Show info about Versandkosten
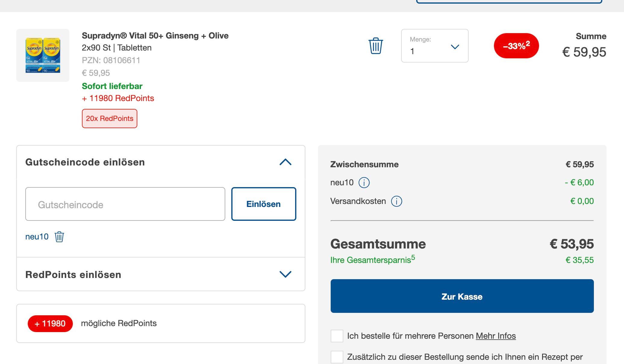 point(396,201)
